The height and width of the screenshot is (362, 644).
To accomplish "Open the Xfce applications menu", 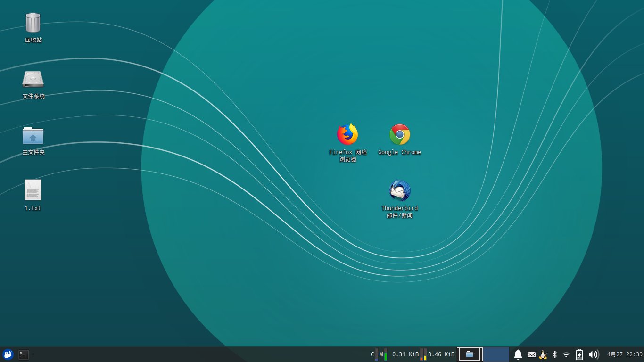I will [x=8, y=354].
